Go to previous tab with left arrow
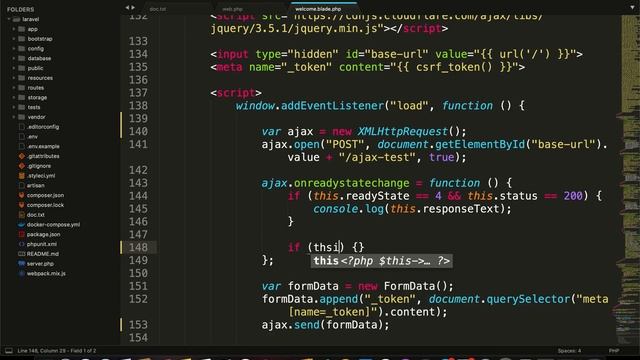Image resolution: width=640 pixels, height=360 pixels. click(127, 7)
